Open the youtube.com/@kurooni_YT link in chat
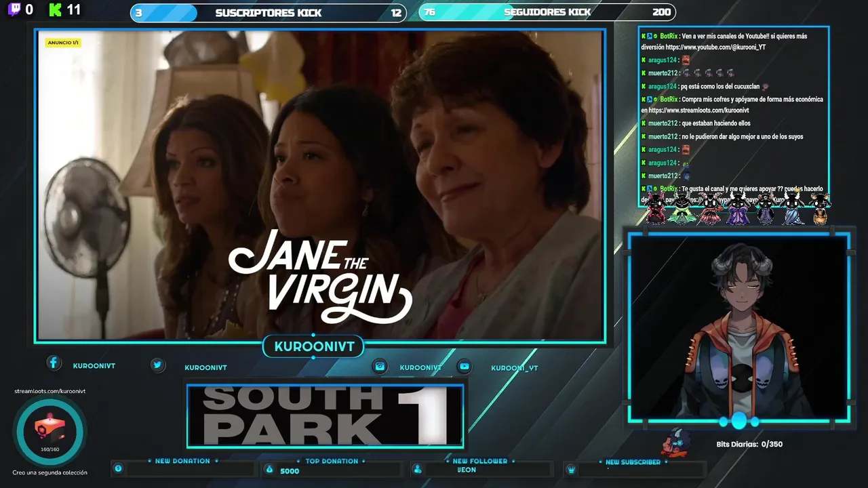 [715, 47]
